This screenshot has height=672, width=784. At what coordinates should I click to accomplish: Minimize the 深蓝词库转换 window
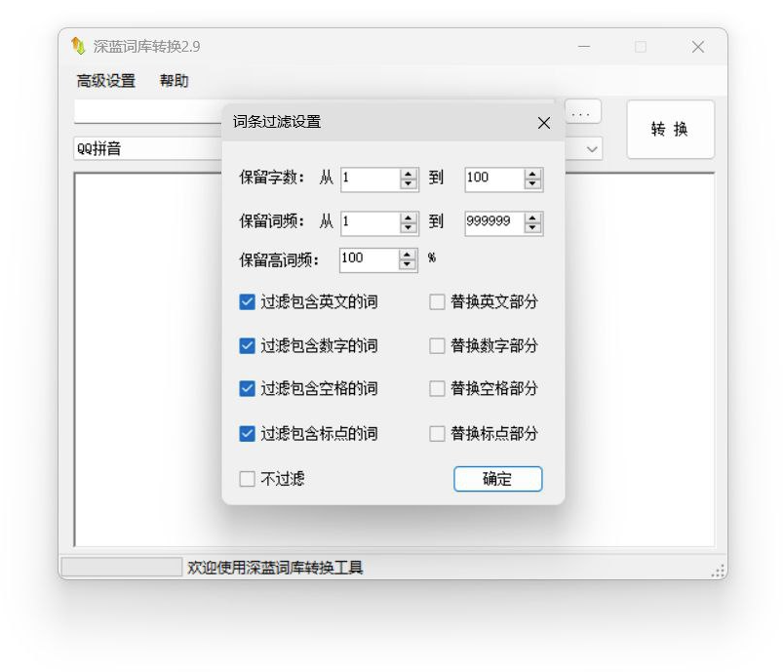(584, 47)
